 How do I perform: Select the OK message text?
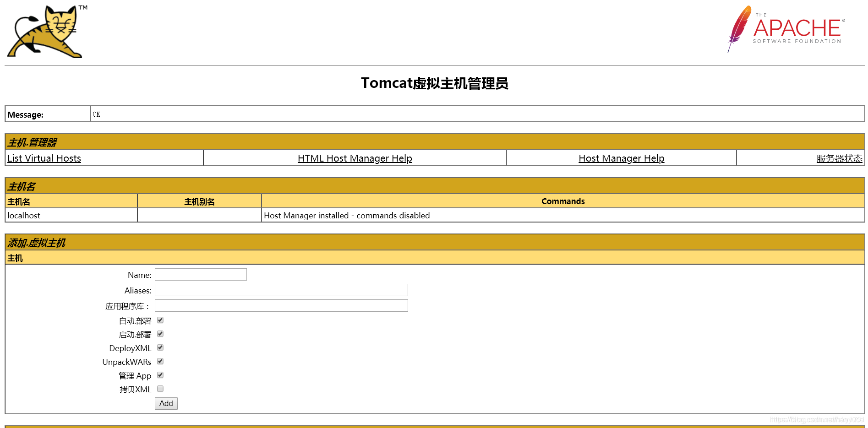click(96, 114)
